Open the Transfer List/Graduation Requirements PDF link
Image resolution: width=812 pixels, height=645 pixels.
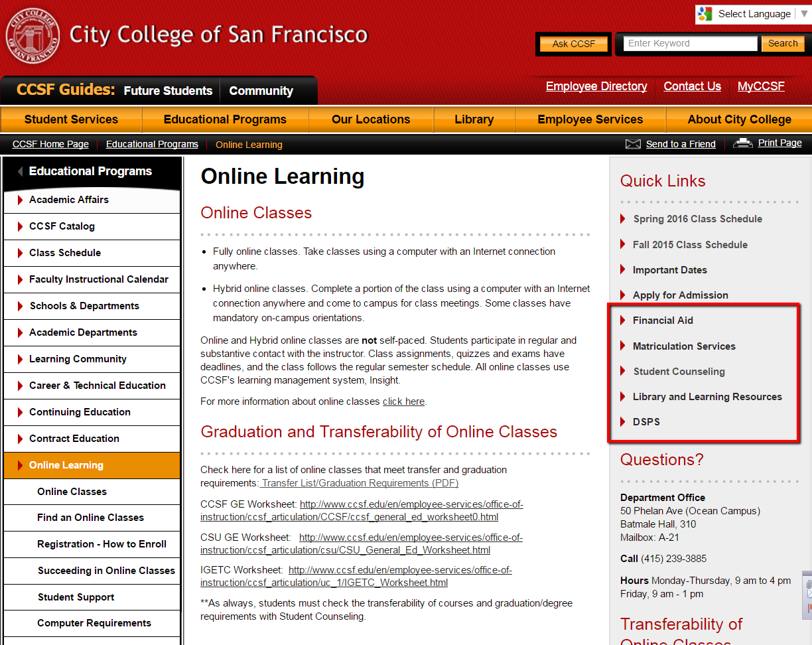(x=359, y=483)
